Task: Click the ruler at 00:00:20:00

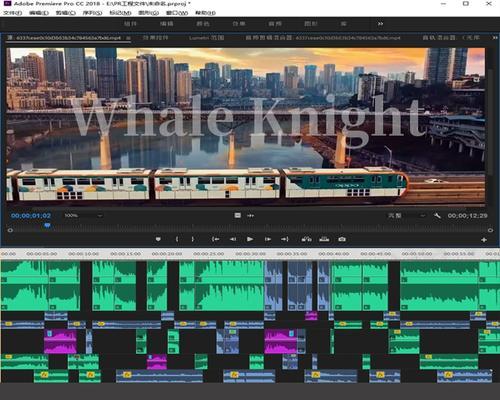Action: [167, 254]
